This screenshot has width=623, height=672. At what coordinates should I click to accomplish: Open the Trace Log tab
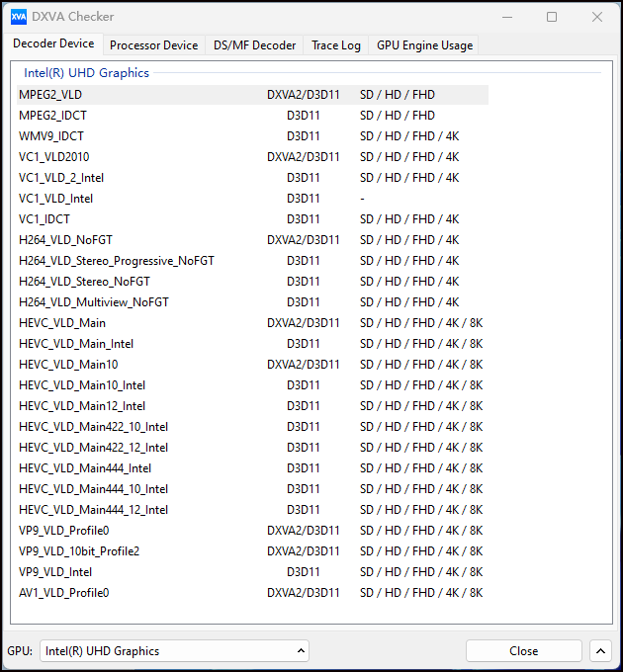point(335,45)
